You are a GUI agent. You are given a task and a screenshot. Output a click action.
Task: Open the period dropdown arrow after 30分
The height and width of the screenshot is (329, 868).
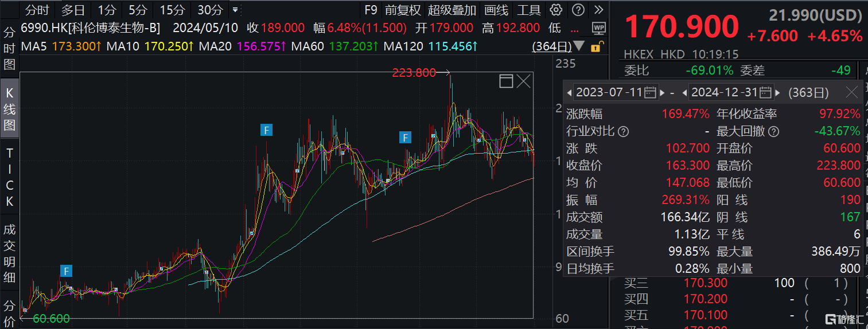[235, 10]
